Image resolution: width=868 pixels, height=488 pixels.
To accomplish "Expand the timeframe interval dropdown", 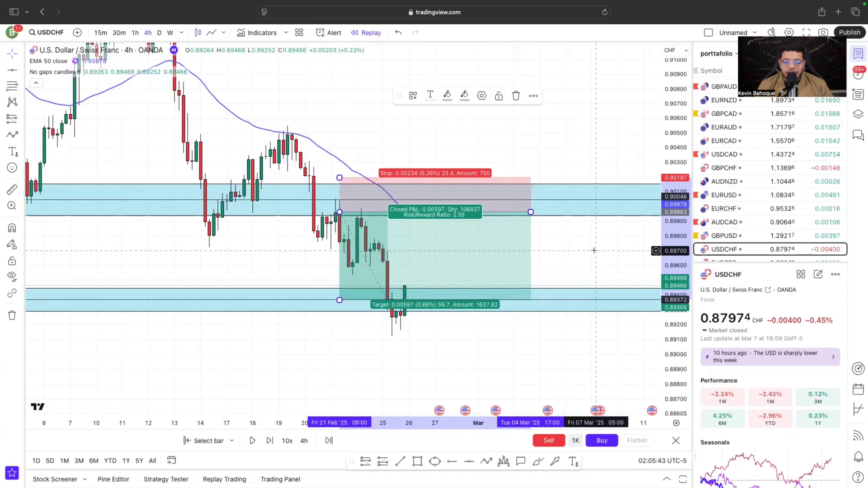I will coord(181,33).
